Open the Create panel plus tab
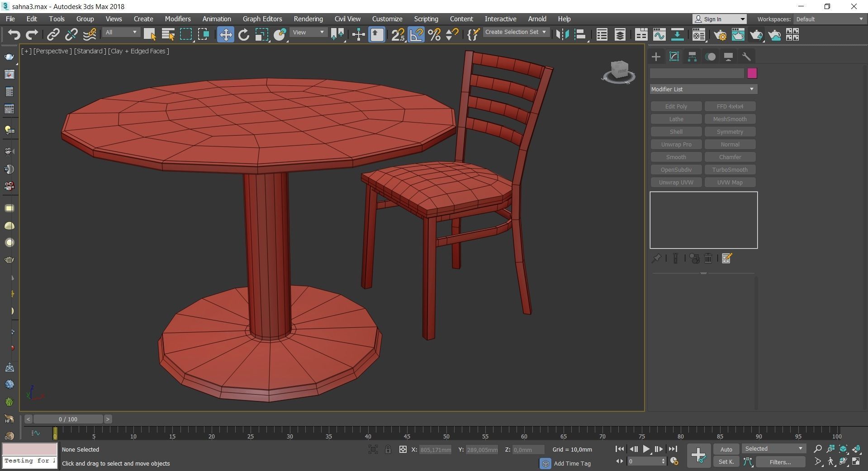This screenshot has height=471, width=868. 656,57
